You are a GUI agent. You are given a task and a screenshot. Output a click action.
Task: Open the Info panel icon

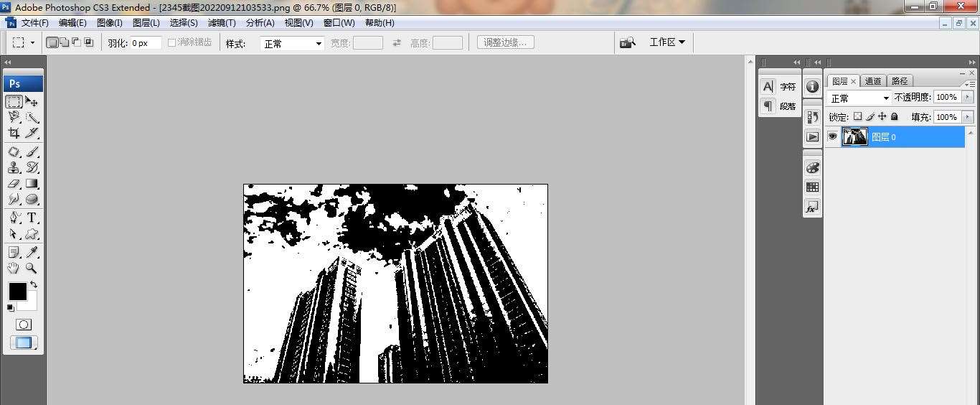812,86
